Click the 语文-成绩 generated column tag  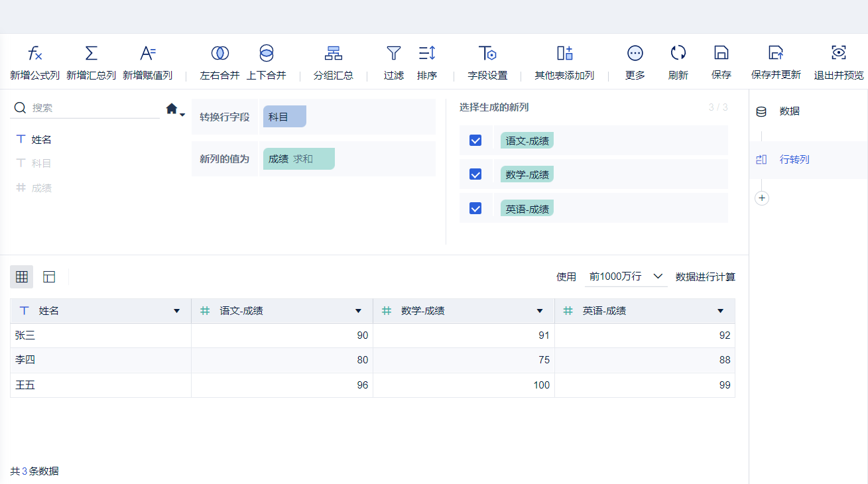[527, 141]
